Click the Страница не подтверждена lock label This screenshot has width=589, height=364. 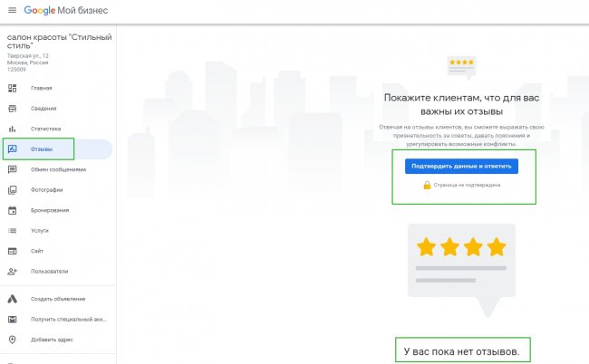(461, 185)
